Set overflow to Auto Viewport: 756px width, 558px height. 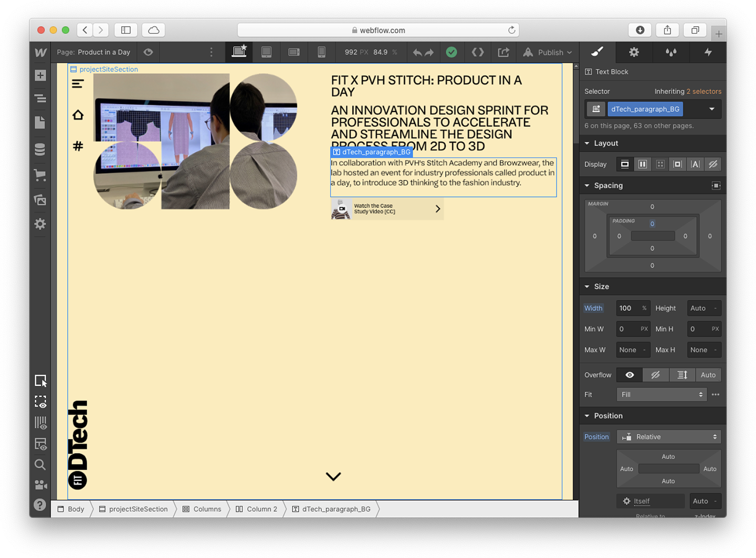(x=708, y=375)
